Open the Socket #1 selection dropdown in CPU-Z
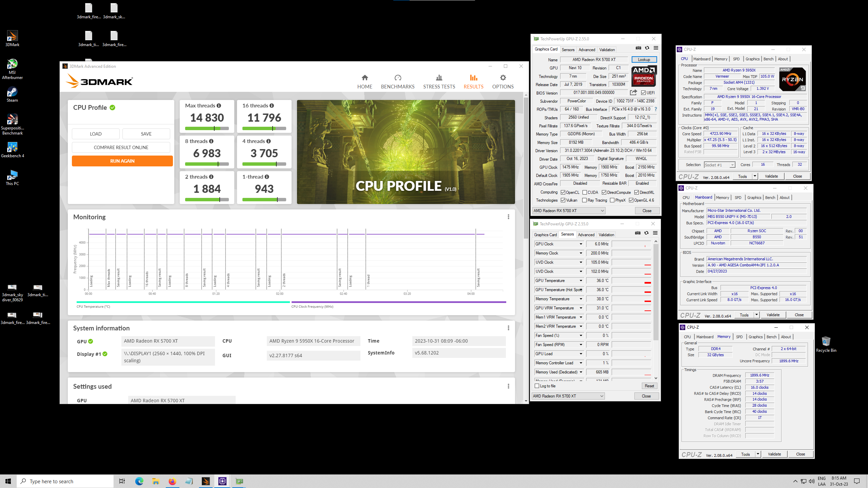 719,165
